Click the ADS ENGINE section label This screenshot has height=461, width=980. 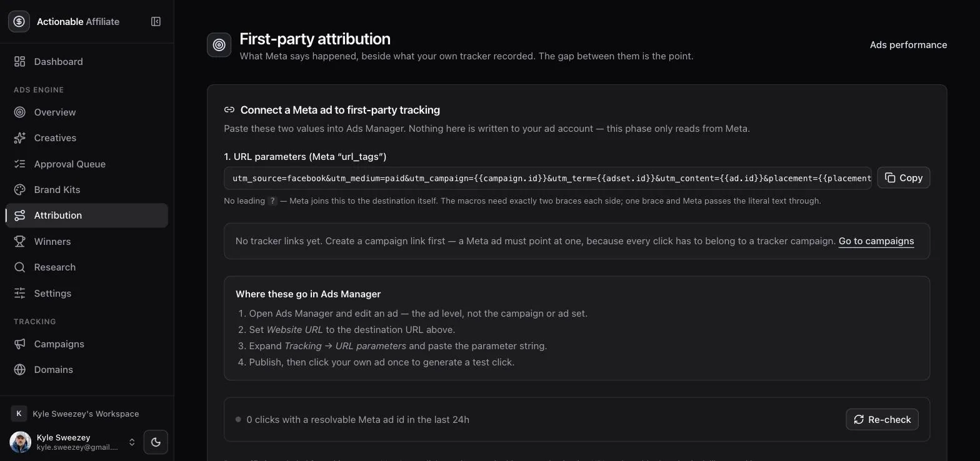tap(39, 90)
